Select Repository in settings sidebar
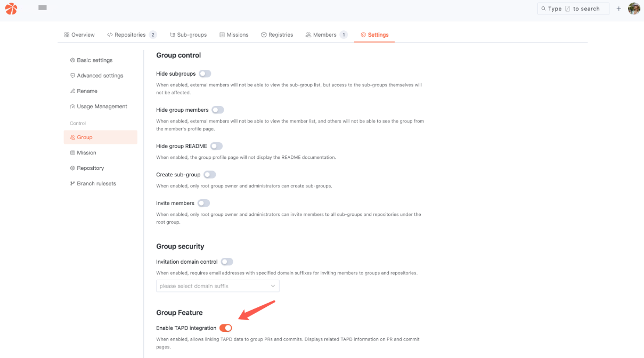 [90, 168]
